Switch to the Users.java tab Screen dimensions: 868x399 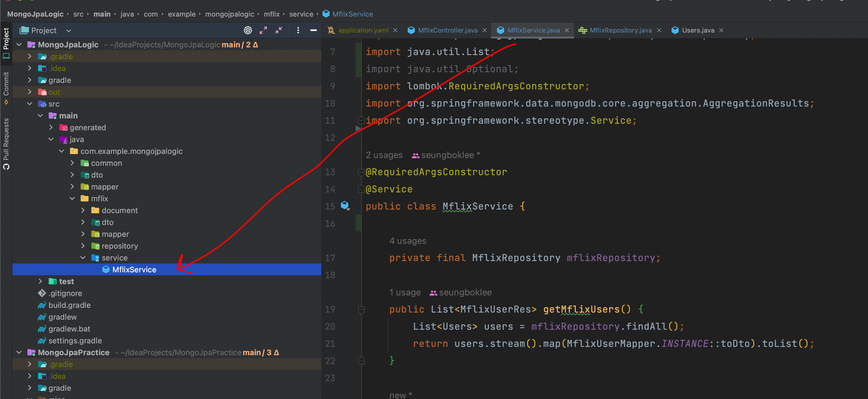tap(698, 30)
